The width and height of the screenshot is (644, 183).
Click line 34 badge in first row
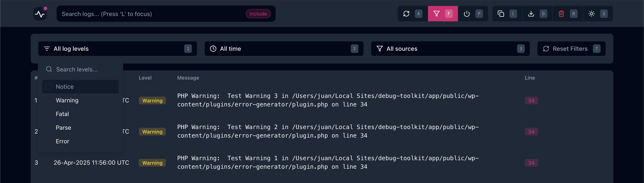coord(531,101)
